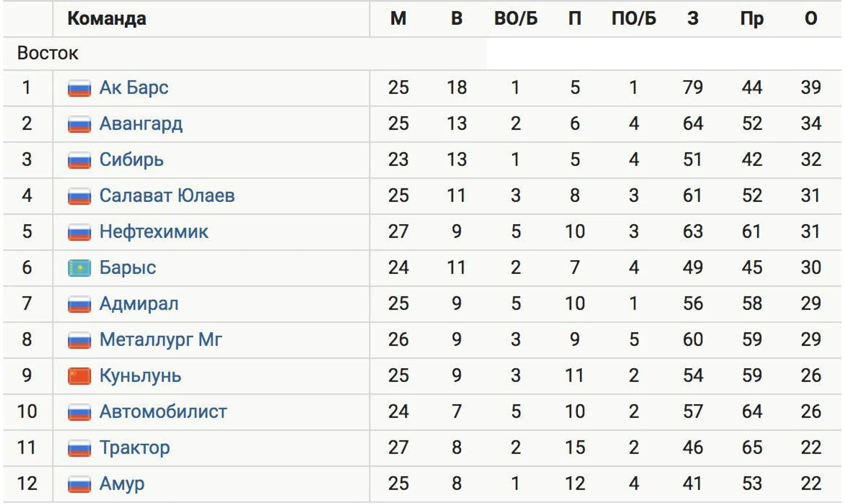This screenshot has height=504, width=844.
Task: Click the О points column header
Action: click(811, 18)
